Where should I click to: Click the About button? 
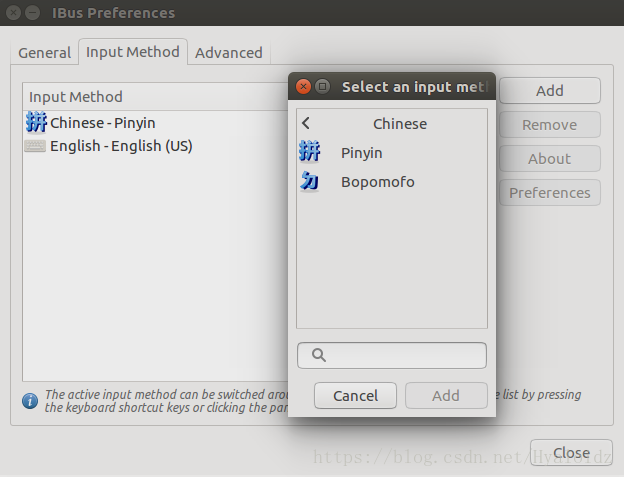point(550,159)
